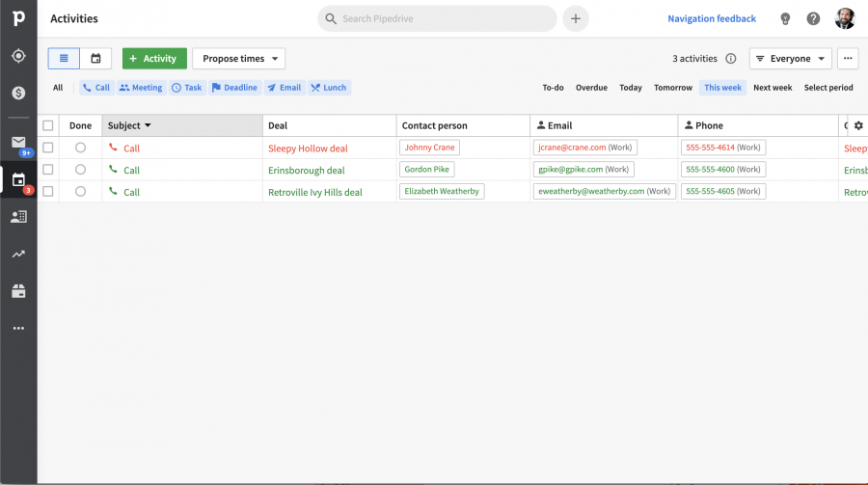
Task: Switch to list view
Action: [x=64, y=58]
